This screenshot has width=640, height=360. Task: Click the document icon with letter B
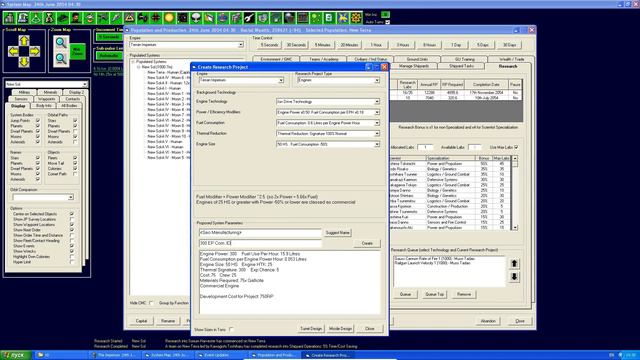pos(329,18)
